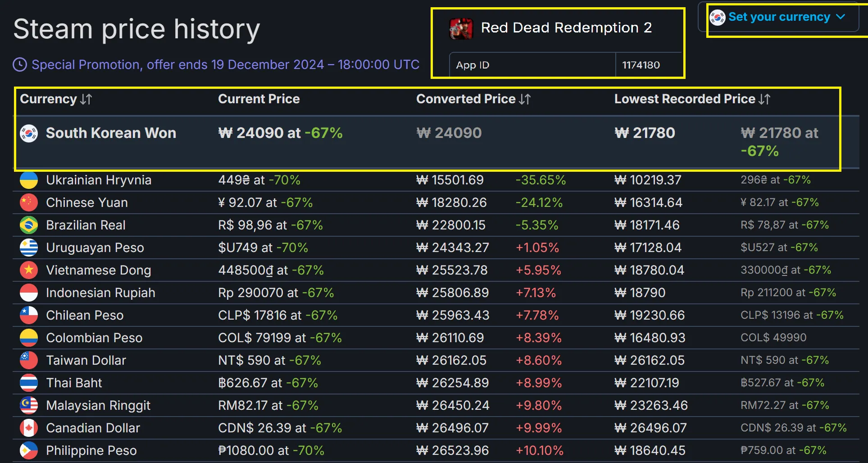The height and width of the screenshot is (463, 868).
Task: Click the COL$ 79199 at -67% price
Action: 280,338
